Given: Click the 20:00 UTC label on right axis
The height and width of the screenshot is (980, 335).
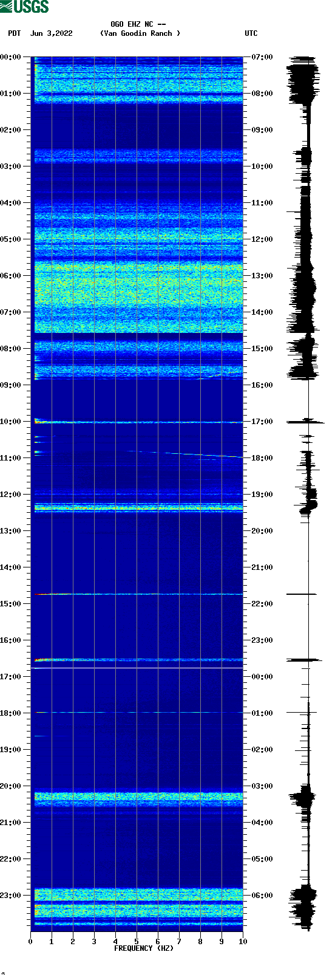Looking at the screenshot, I should click(262, 531).
